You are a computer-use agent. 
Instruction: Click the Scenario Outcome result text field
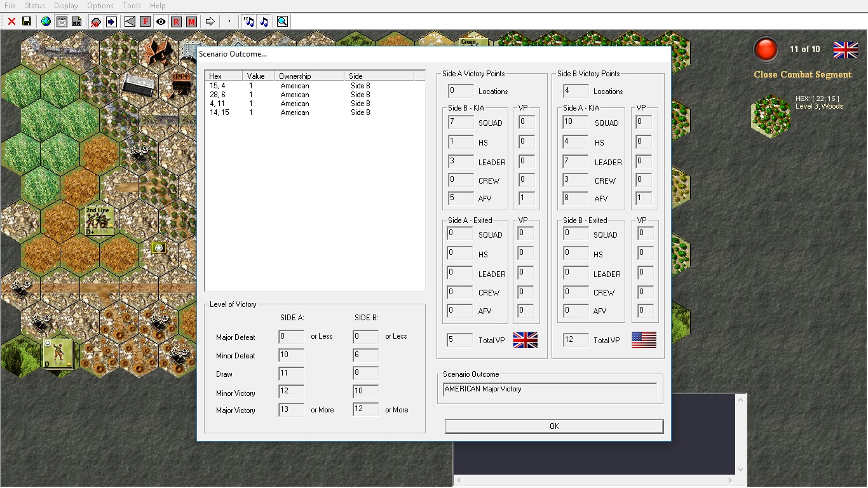550,389
